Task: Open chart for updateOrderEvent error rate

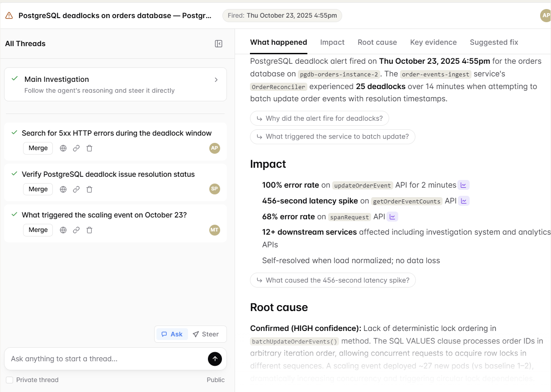Action: click(463, 185)
